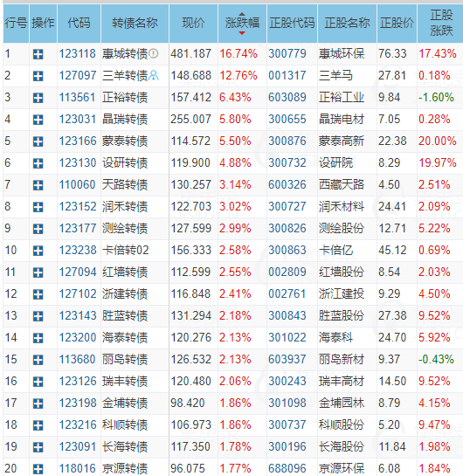Select 操作 column header
The image size is (463, 476).
click(43, 24)
